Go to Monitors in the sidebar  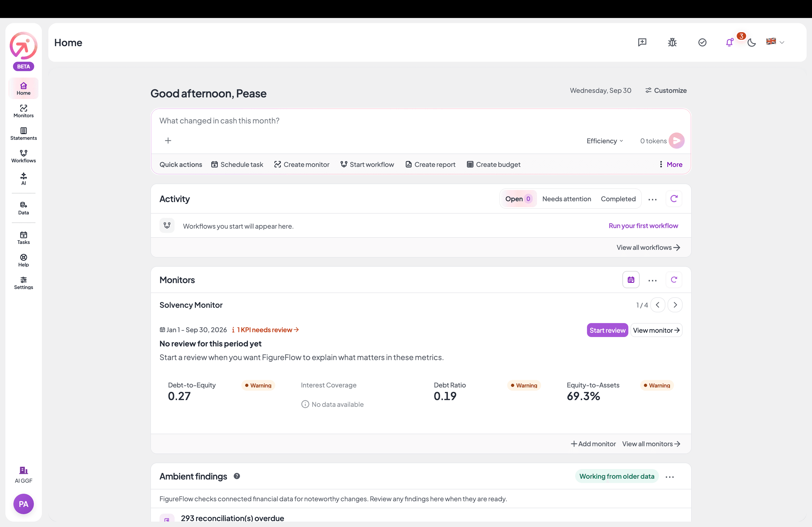24,111
